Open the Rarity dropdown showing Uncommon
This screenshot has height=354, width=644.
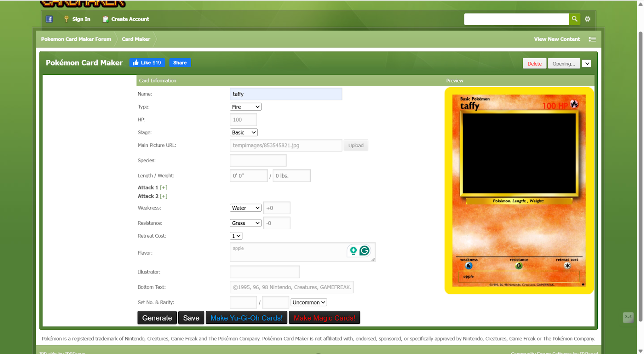[x=309, y=302]
